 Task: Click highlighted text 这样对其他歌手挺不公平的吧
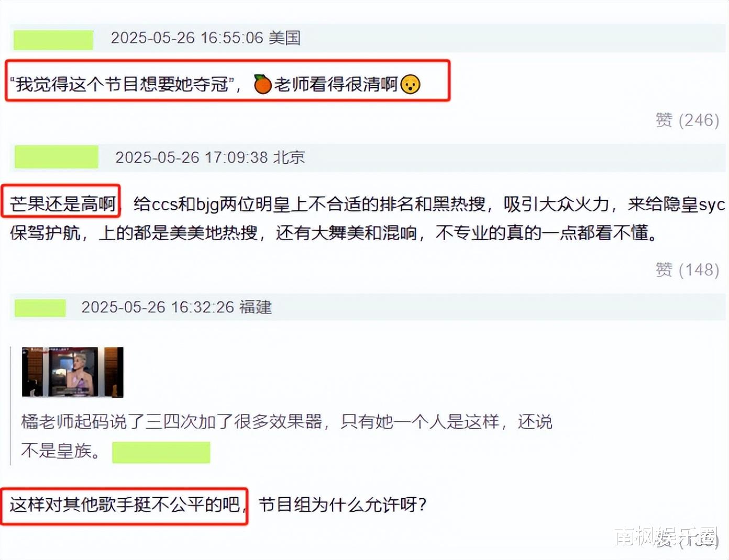point(125,505)
